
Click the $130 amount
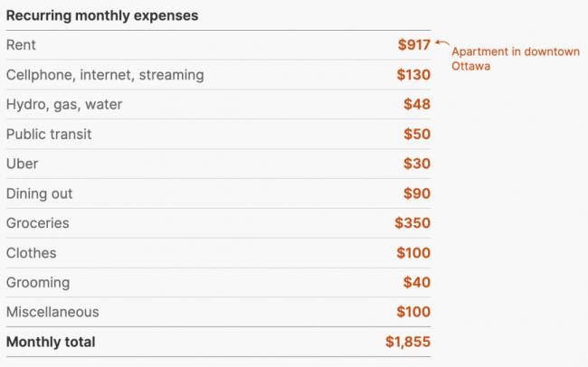coord(414,75)
